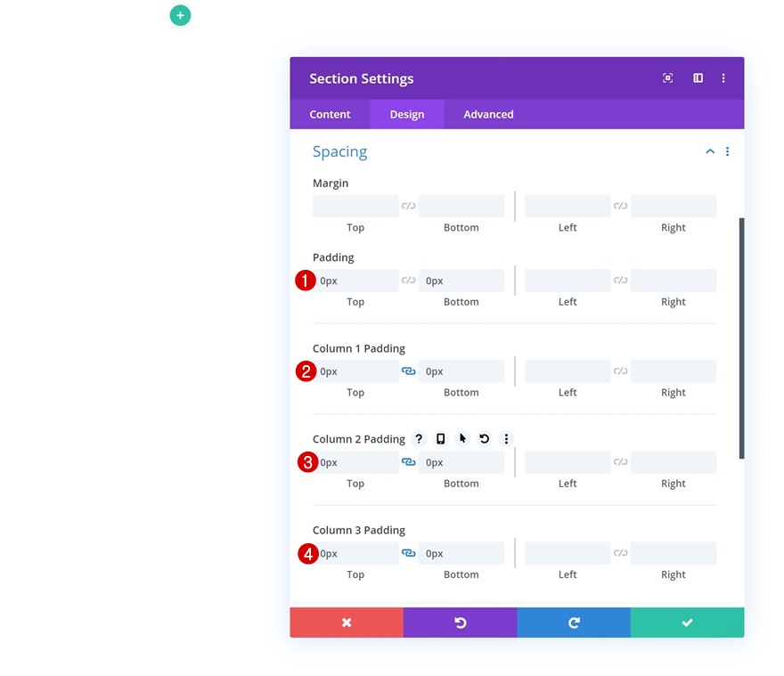The image size is (784, 676).
Task: Click the Column 2 Padding label
Action: coord(358,439)
